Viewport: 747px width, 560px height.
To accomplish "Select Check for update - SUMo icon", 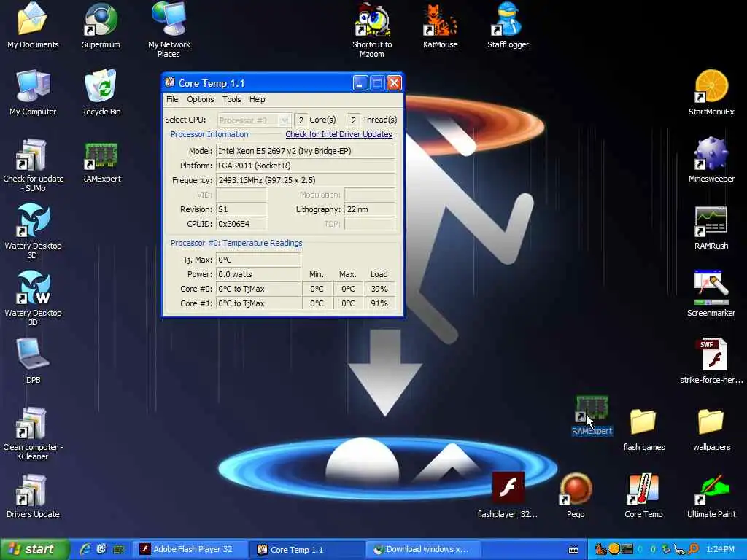I will 33,165.
